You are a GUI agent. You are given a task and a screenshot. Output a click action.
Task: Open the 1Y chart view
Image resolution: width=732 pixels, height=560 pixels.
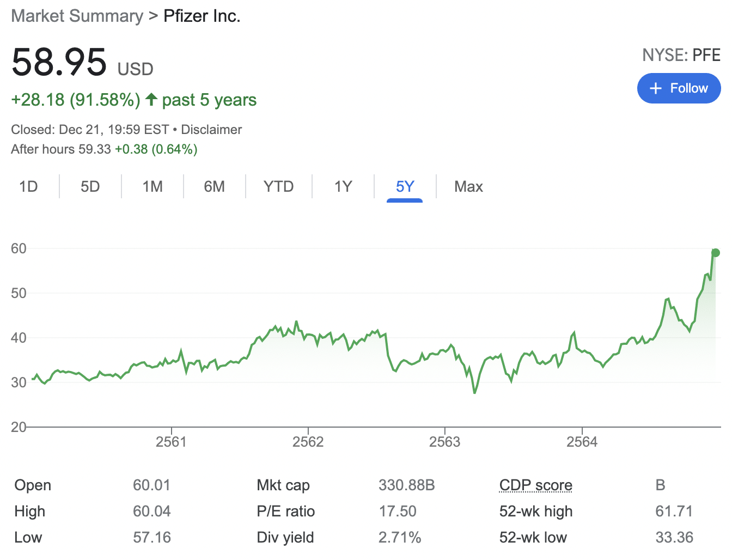pos(343,187)
